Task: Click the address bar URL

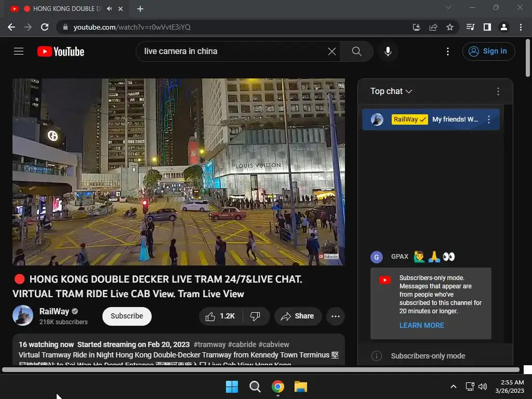Action: pos(132,27)
